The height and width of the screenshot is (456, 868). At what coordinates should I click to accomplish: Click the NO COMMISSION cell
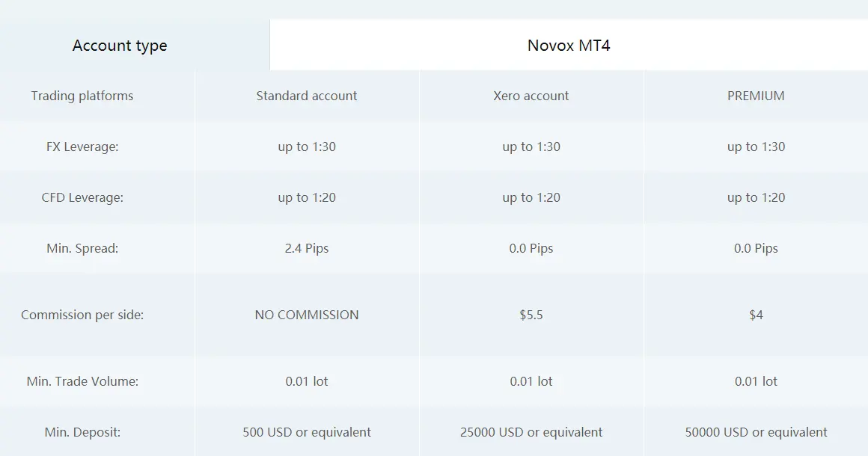tap(307, 315)
